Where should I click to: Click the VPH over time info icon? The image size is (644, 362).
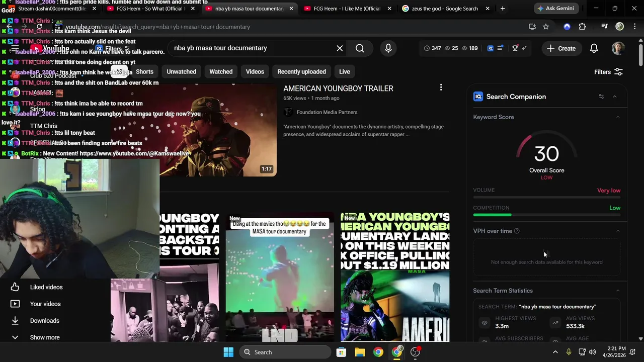(517, 231)
